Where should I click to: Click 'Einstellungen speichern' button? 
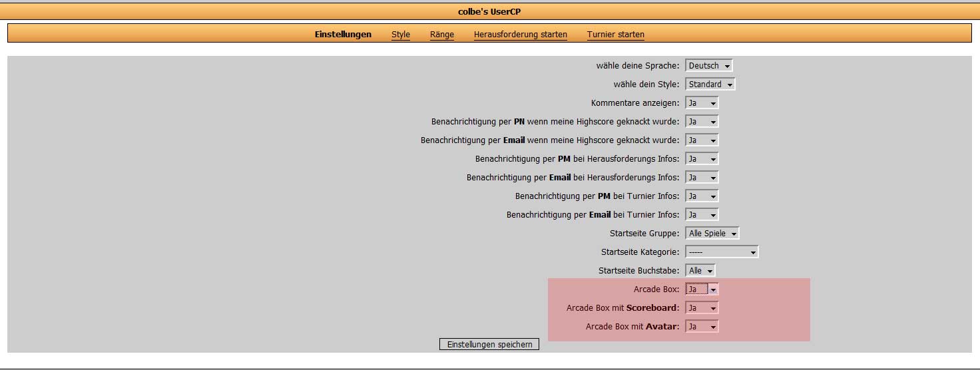489,344
